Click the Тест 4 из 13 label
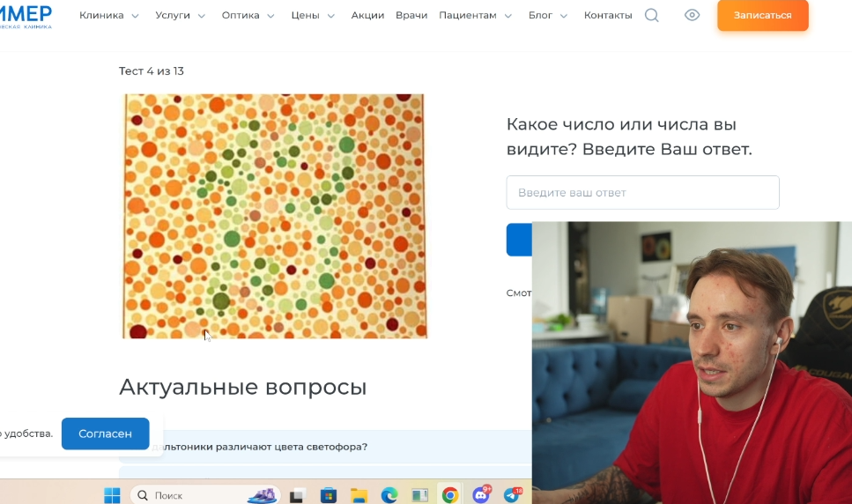The height and width of the screenshot is (504, 852). 152,71
